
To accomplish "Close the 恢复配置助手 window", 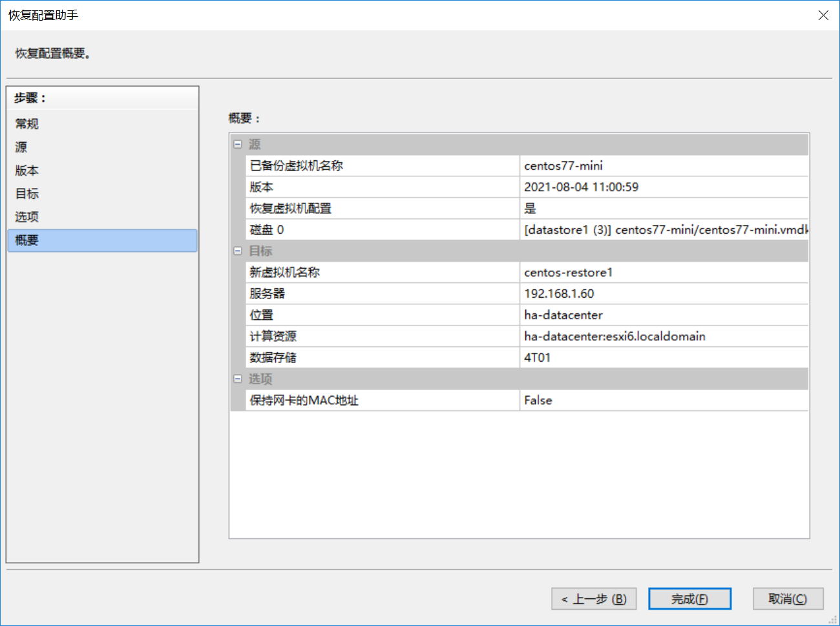I will (823, 15).
